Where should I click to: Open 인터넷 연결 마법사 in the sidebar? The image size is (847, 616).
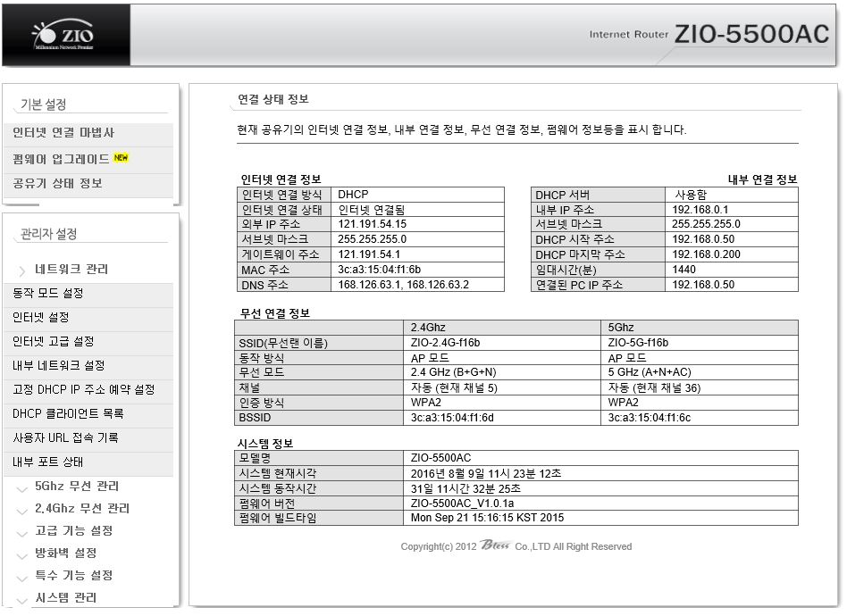tap(63, 133)
